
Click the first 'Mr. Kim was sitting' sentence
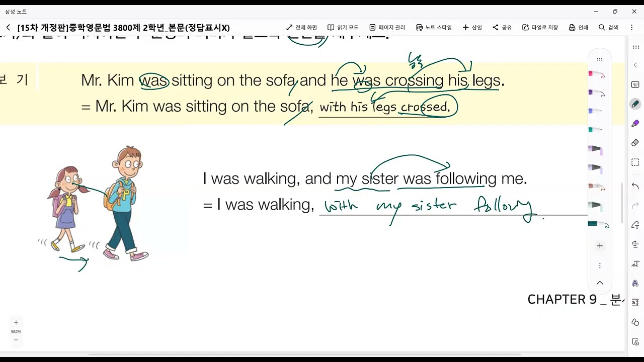coord(293,80)
